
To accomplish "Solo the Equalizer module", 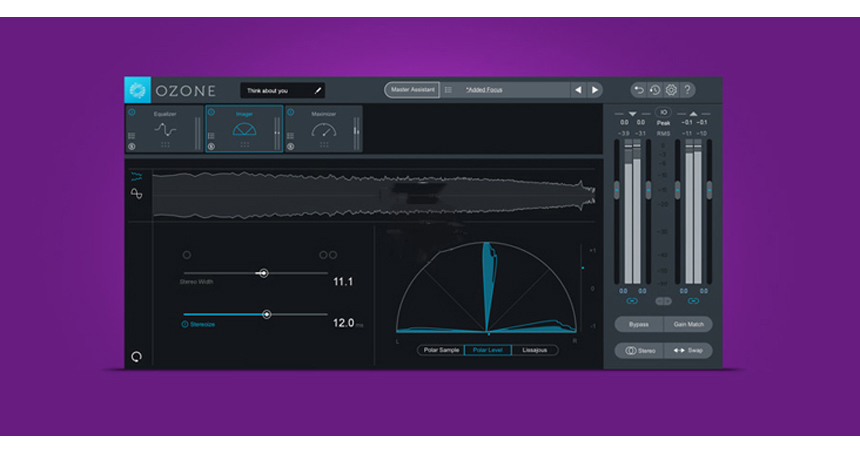I will coord(132,146).
